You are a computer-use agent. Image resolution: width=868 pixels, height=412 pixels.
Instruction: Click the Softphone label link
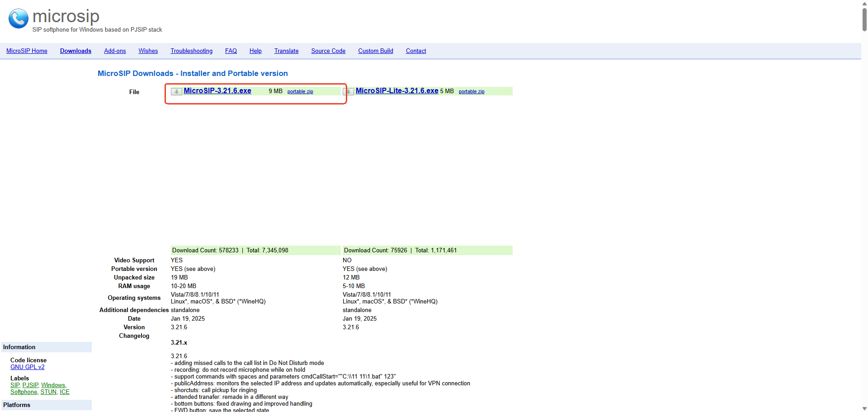pos(24,392)
